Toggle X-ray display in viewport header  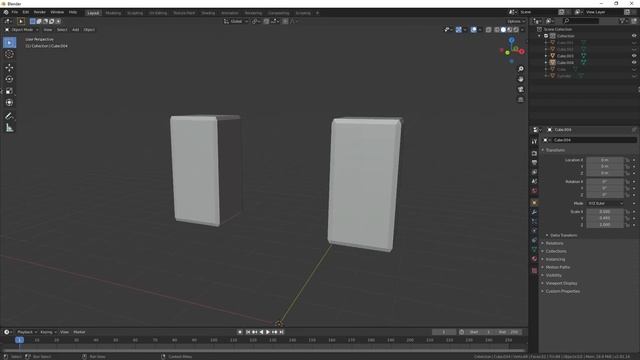[489, 29]
